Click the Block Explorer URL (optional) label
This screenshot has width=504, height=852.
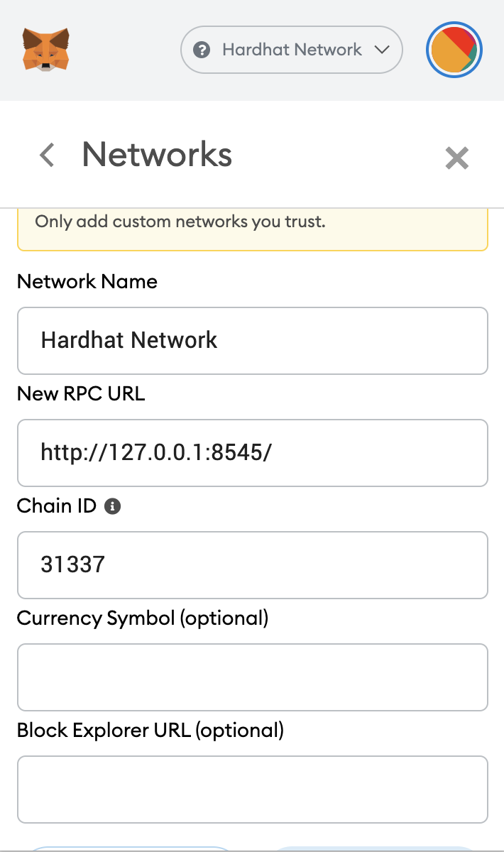tap(150, 730)
